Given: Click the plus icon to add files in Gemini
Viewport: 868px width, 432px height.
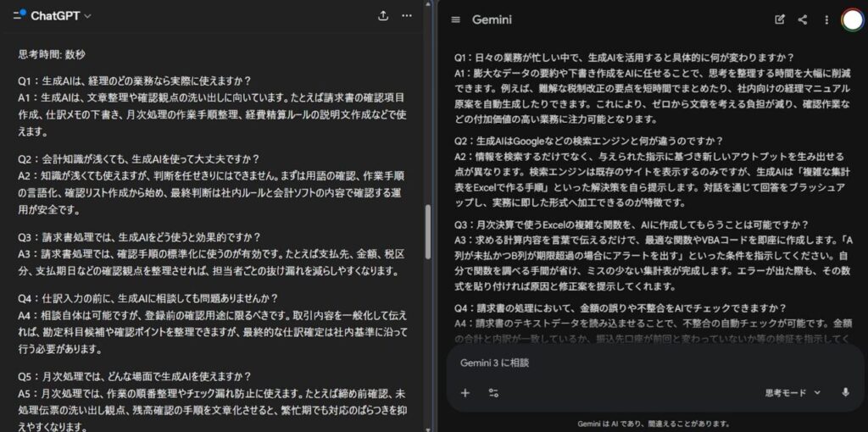Looking at the screenshot, I should pyautogui.click(x=465, y=392).
